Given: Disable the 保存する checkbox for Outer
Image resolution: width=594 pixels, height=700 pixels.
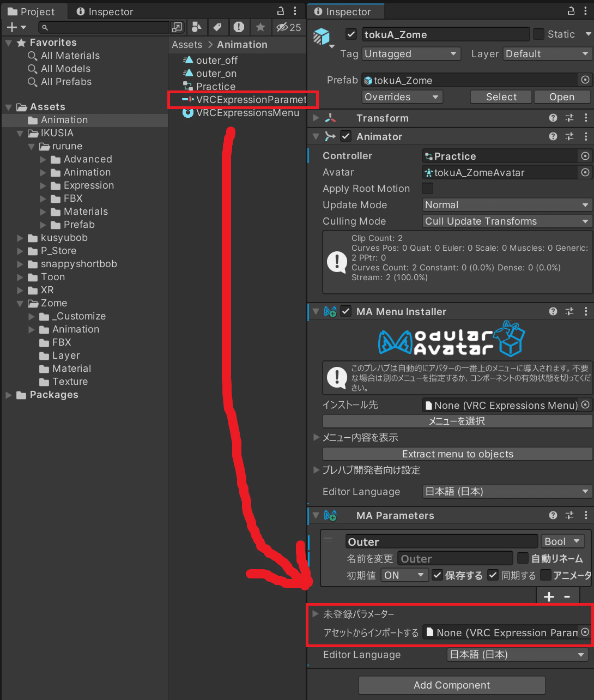Looking at the screenshot, I should coord(438,575).
